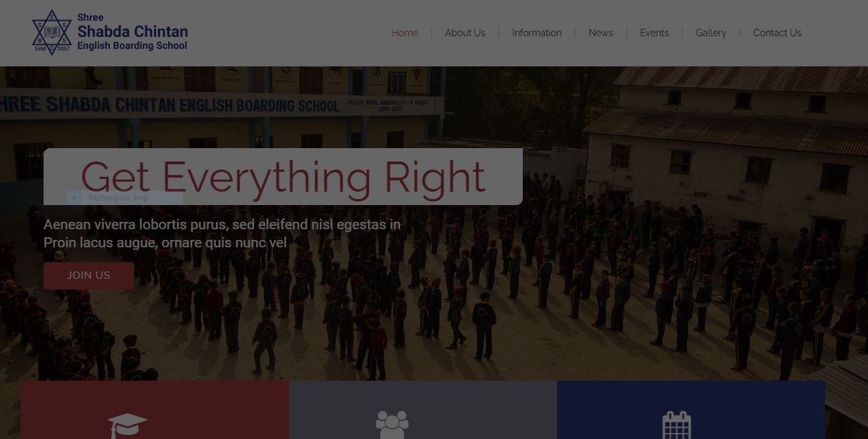This screenshot has height=439, width=868.
Task: Click the school signboard in the banner photo
Action: [221, 105]
